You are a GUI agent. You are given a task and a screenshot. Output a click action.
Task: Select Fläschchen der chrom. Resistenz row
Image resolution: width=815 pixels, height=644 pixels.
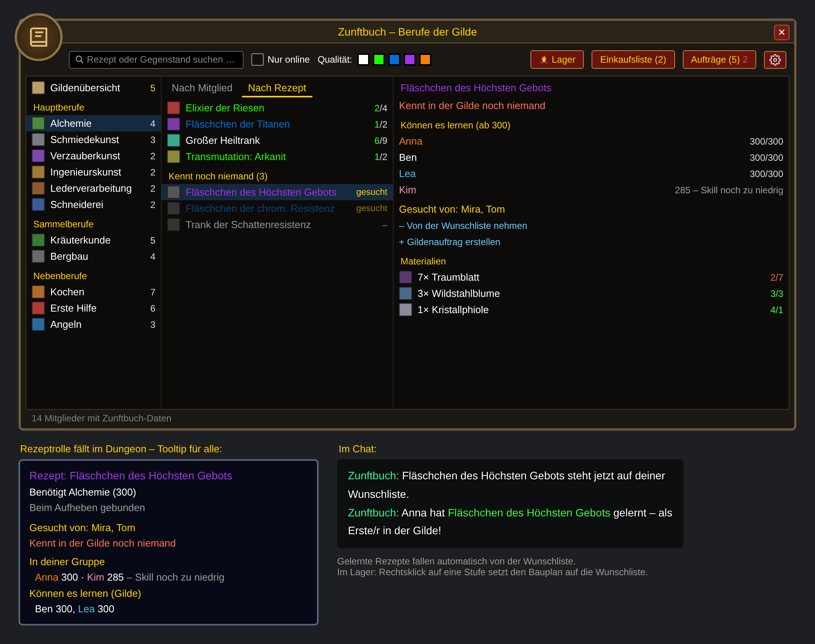point(277,208)
